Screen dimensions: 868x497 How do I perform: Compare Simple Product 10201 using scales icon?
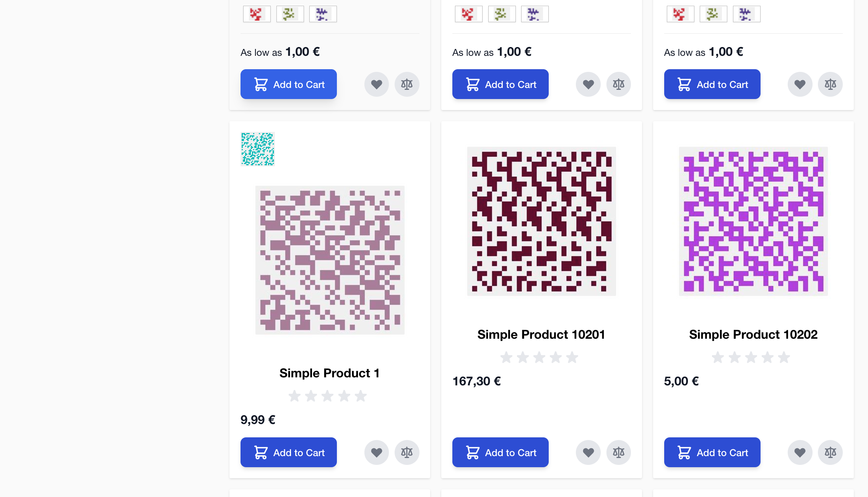coord(618,453)
